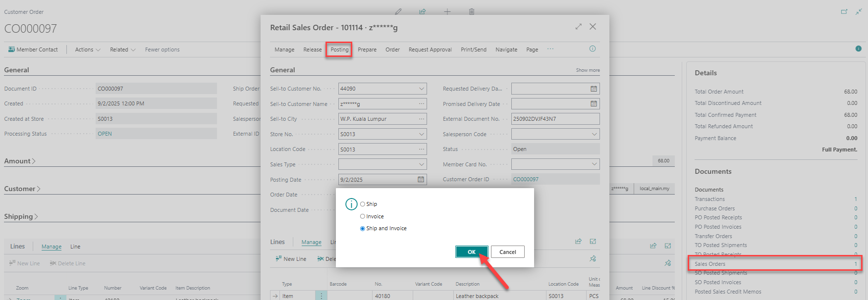Confirm posting with the OK button
The height and width of the screenshot is (300, 868).
[471, 252]
